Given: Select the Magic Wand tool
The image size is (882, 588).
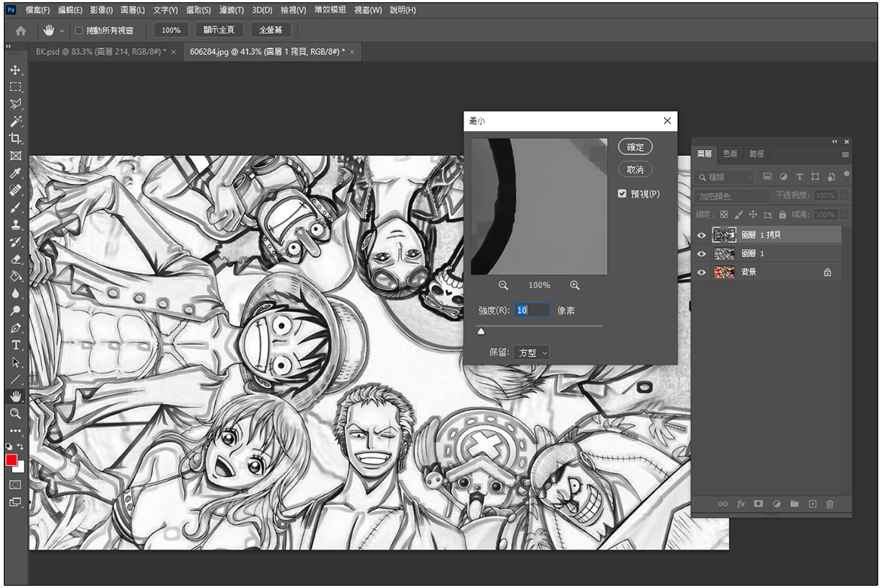Looking at the screenshot, I should coord(15,121).
